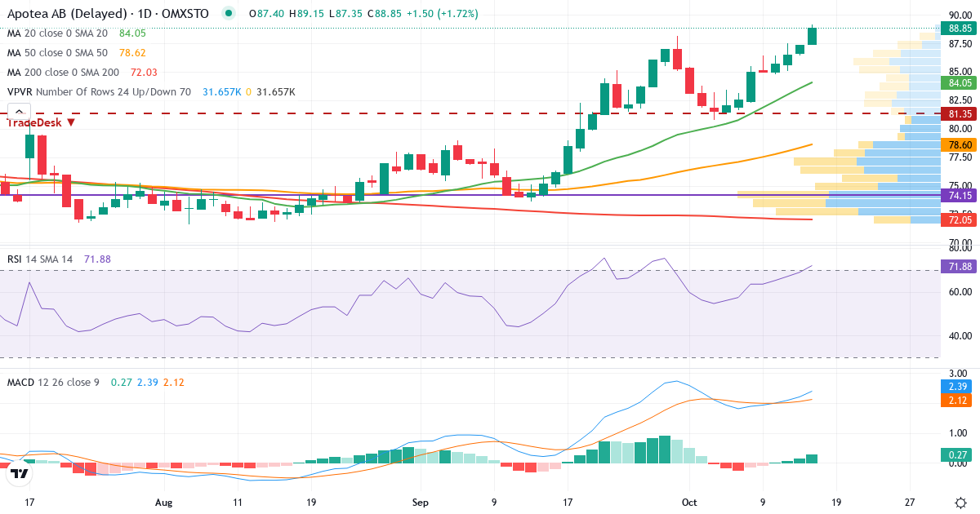Select the RSI 14 indicator legend
This screenshot has width=980, height=514.
click(39, 259)
